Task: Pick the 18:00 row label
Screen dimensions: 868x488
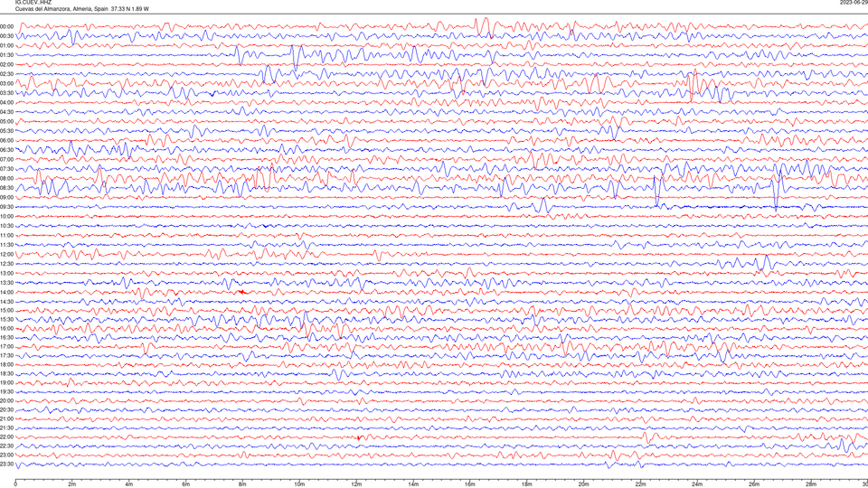Action: coord(6,364)
